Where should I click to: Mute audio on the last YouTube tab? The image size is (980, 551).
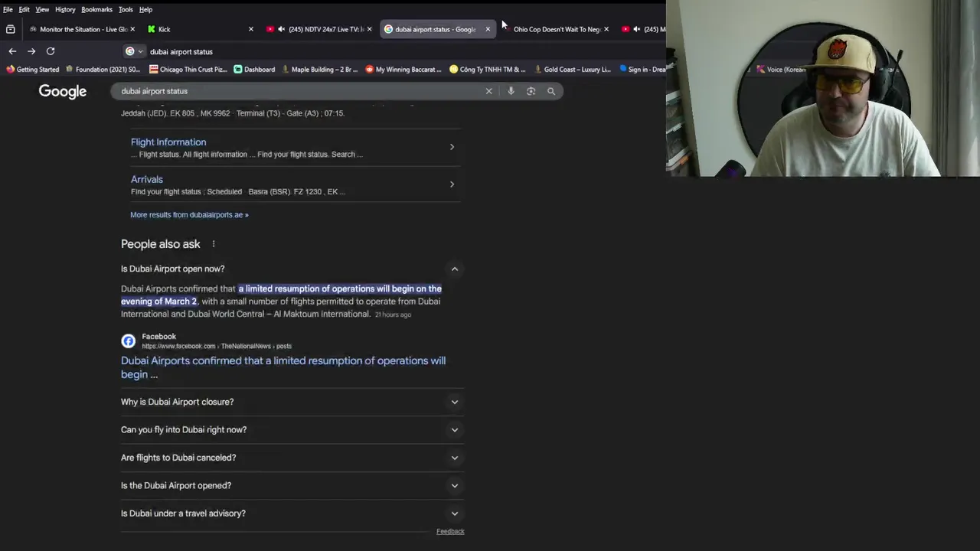[636, 29]
